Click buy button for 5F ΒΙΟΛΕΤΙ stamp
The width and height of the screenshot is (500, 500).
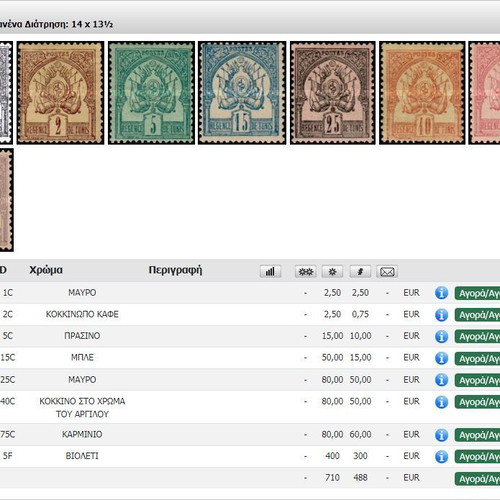tap(477, 456)
